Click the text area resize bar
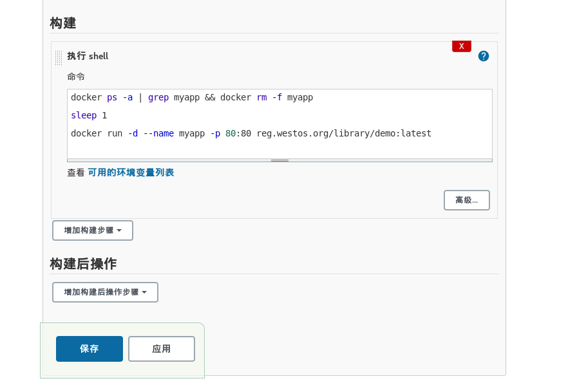The width and height of the screenshot is (577, 392). tap(279, 160)
